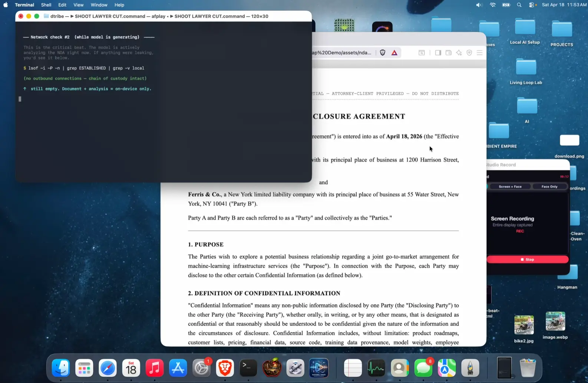Open System Settings from the dock
The height and width of the screenshot is (383, 588).
click(201, 368)
